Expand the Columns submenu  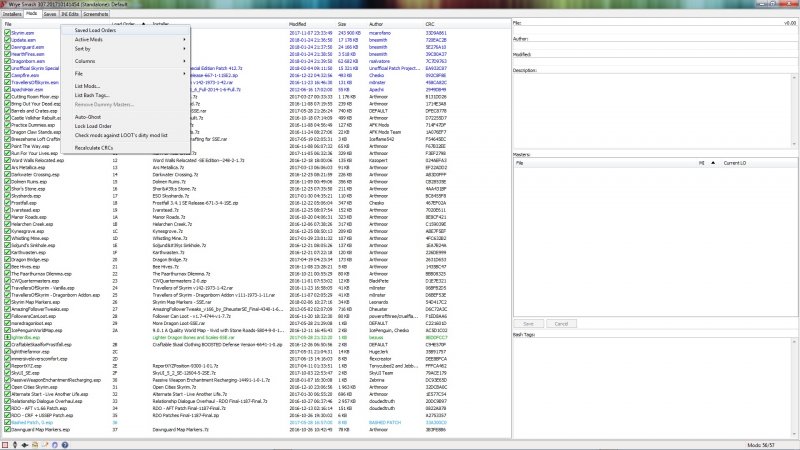pos(126,61)
